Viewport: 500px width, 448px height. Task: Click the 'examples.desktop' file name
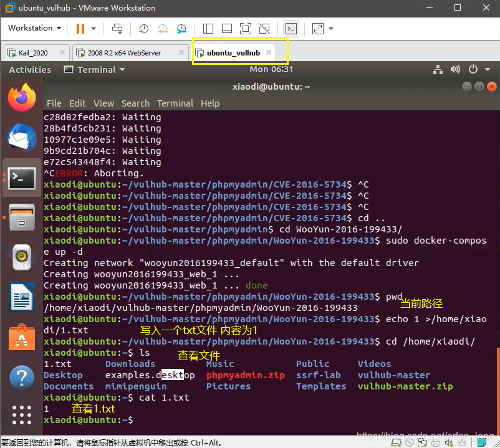click(150, 375)
